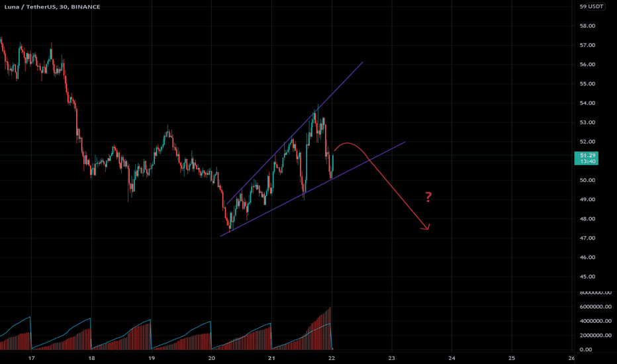Viewport: 617px width, 364px height.
Task: Click the 4000000.00 volume axis label
Action: click(x=596, y=321)
